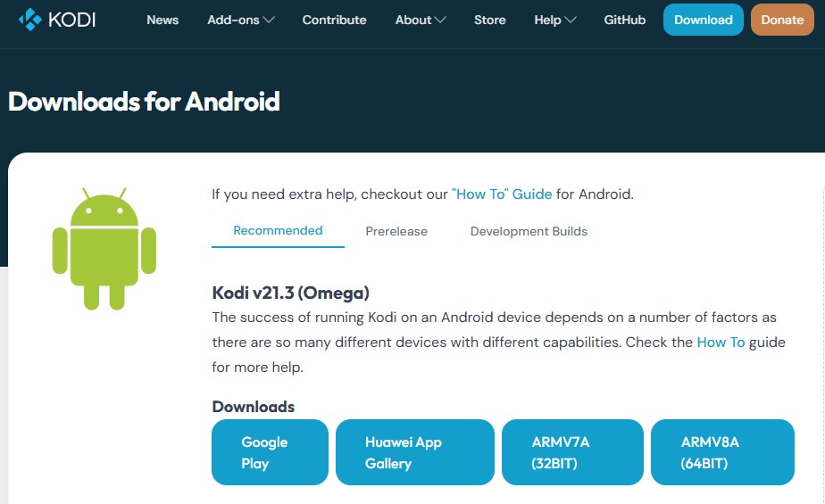Open the "How To" Guide link

(x=502, y=194)
